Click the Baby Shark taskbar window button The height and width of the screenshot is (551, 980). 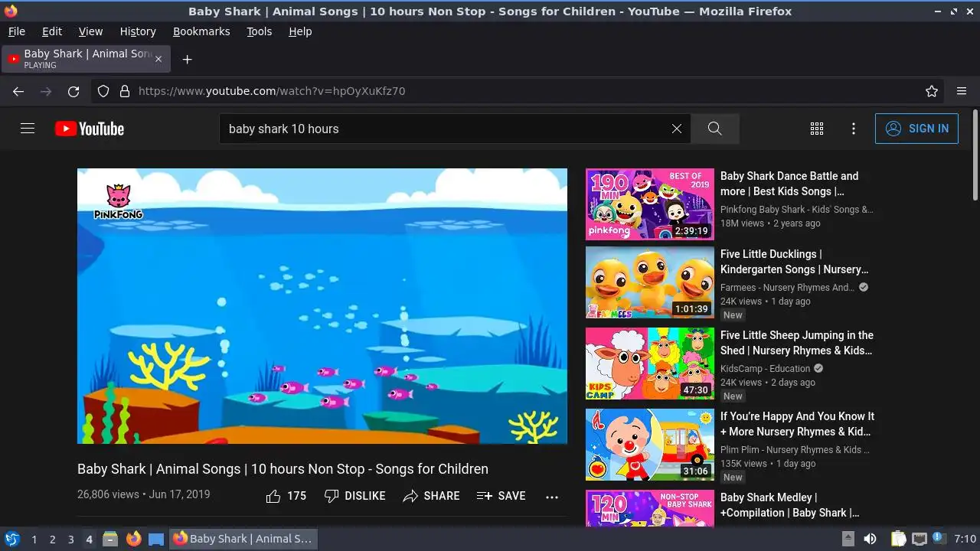243,539
